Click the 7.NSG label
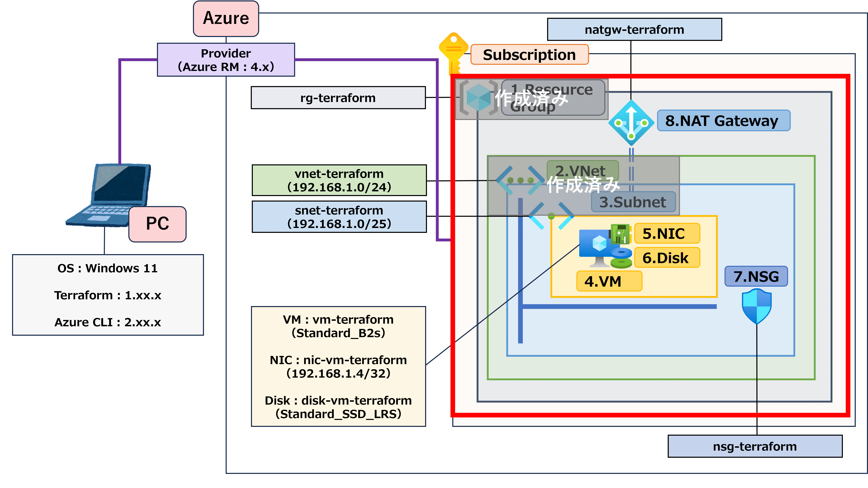The image size is (868, 488). point(756,276)
